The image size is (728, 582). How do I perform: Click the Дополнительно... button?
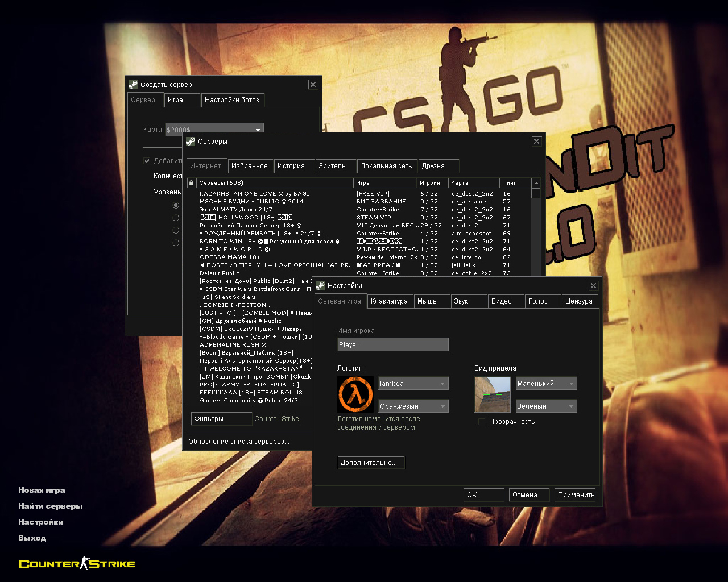pyautogui.click(x=371, y=462)
